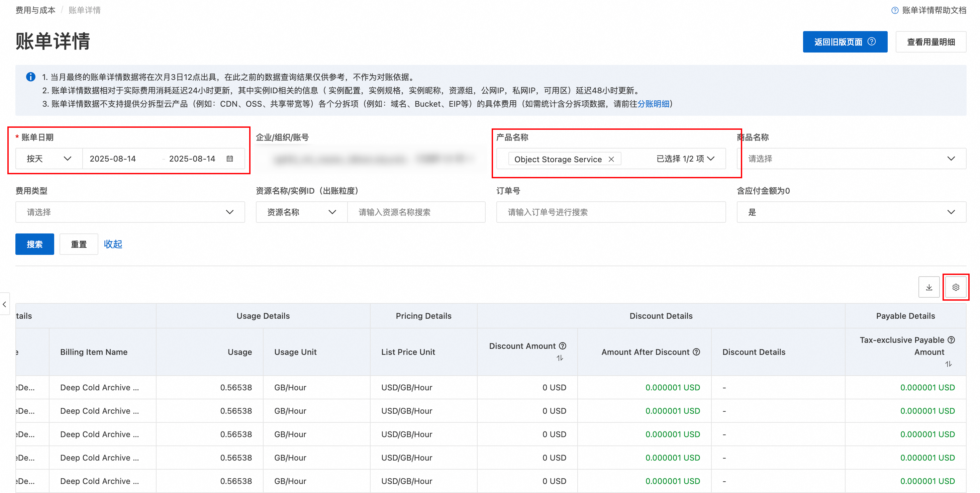Open the 资源名称 search type dropdown
Image resolution: width=980 pixels, height=493 pixels.
point(301,212)
